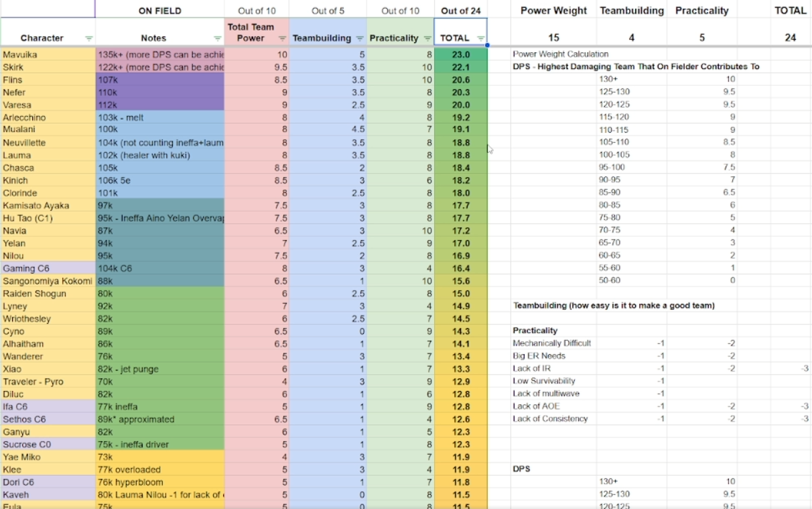Viewport: 812px width, 509px height.
Task: Click the Power Weight header cell
Action: click(553, 11)
